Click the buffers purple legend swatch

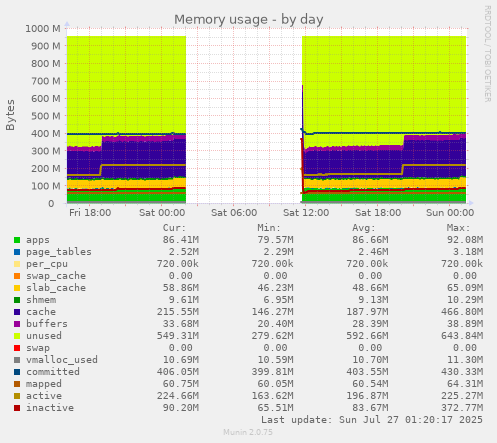17,324
